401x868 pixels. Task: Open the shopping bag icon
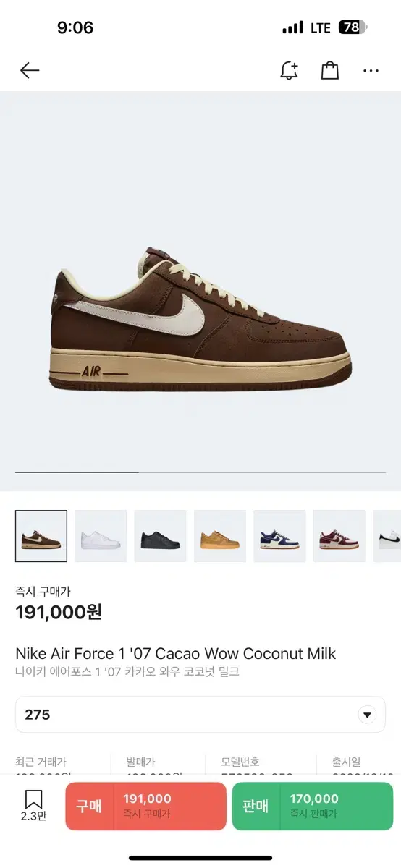[330, 70]
